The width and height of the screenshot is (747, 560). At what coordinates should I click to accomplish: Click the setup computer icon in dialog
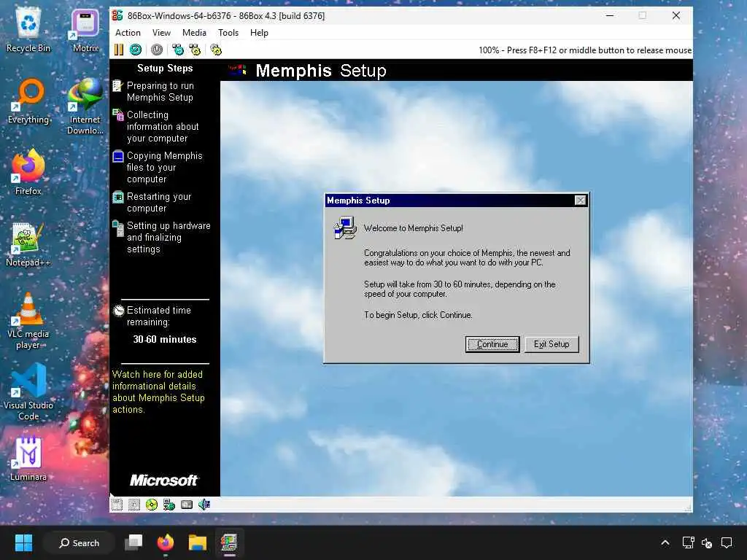(345, 227)
